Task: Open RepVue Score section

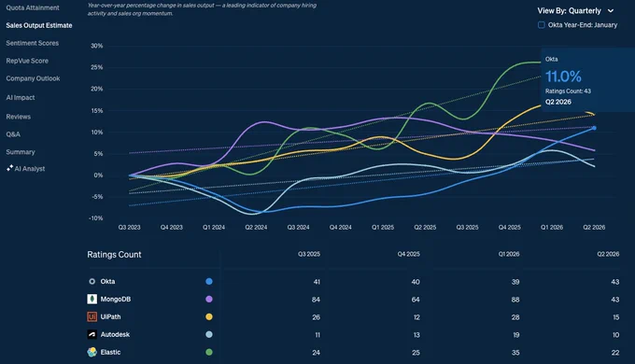Action: point(27,61)
